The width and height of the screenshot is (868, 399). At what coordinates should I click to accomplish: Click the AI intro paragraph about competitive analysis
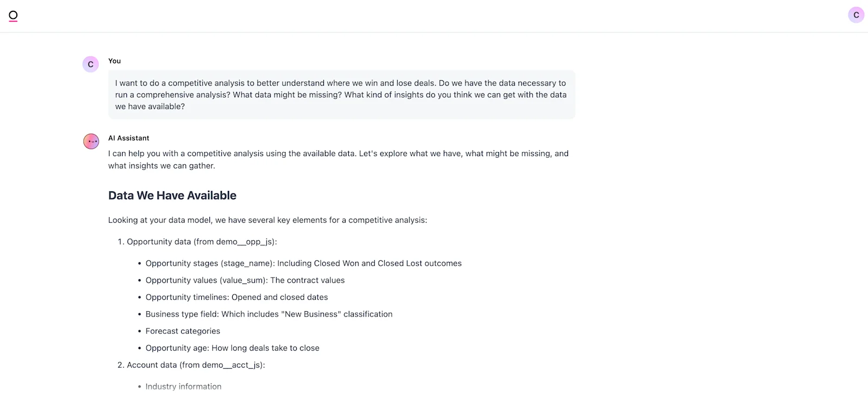pyautogui.click(x=339, y=159)
